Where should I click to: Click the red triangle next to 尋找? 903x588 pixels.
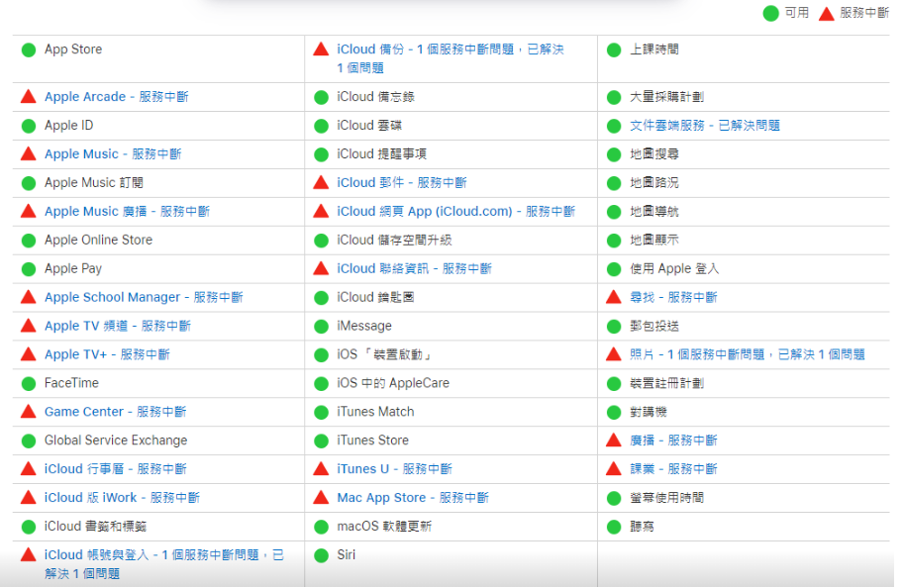pyautogui.click(x=614, y=297)
